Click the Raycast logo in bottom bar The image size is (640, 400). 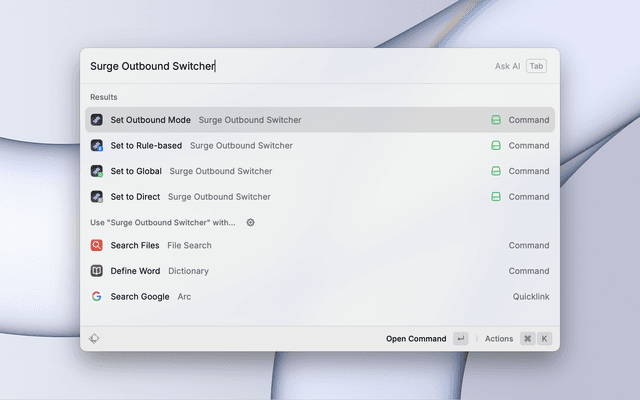click(x=94, y=338)
